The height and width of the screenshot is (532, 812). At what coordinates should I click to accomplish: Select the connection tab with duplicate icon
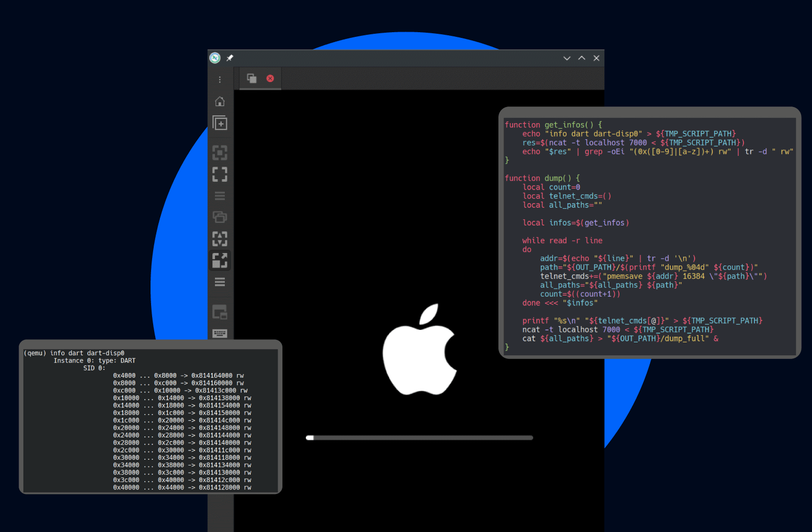point(252,78)
